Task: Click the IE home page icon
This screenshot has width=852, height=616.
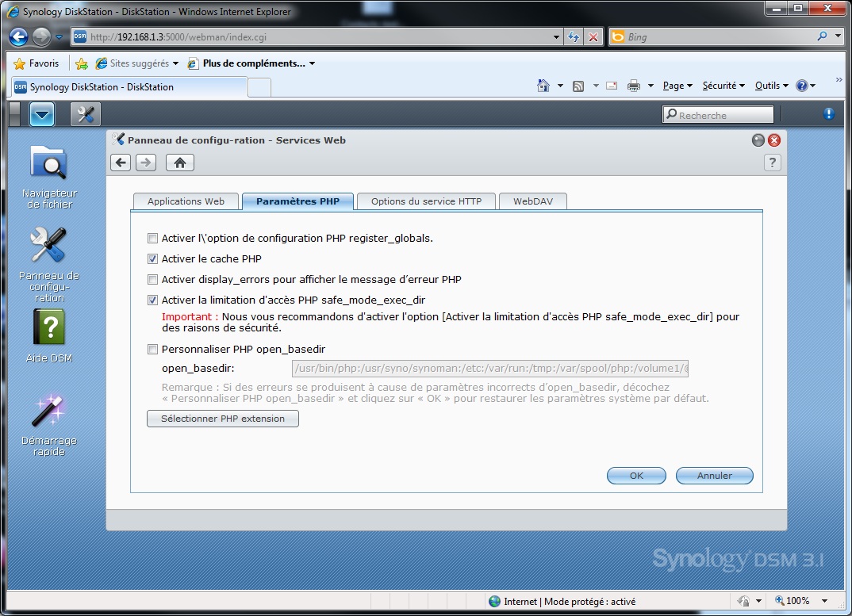Action: (x=543, y=86)
